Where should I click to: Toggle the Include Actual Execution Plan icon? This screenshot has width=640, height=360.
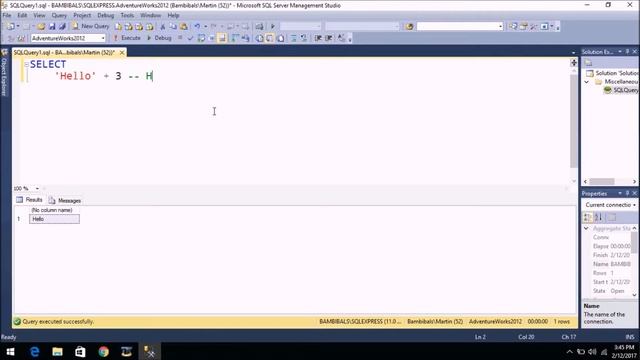pyautogui.click(x=235, y=38)
